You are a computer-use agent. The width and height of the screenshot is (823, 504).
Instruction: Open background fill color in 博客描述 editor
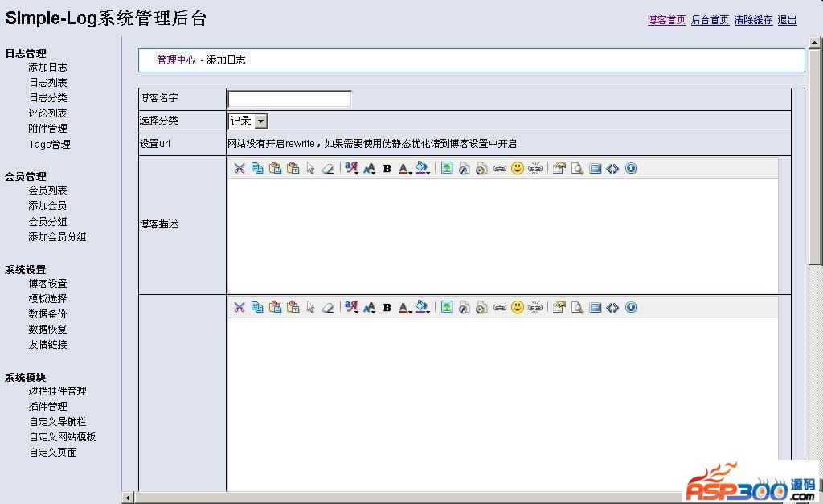[x=422, y=168]
